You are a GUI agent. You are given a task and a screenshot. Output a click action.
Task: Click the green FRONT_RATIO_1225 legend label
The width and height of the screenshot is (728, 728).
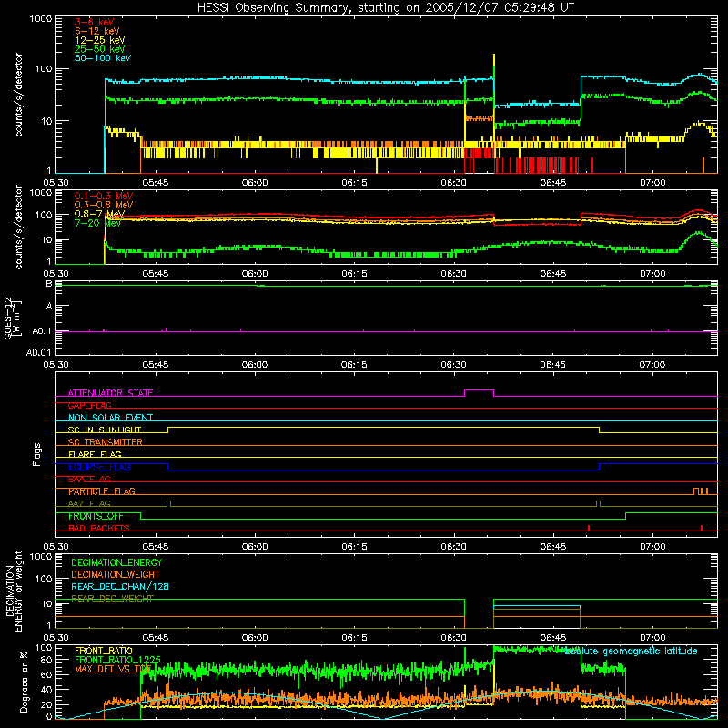[x=117, y=660]
